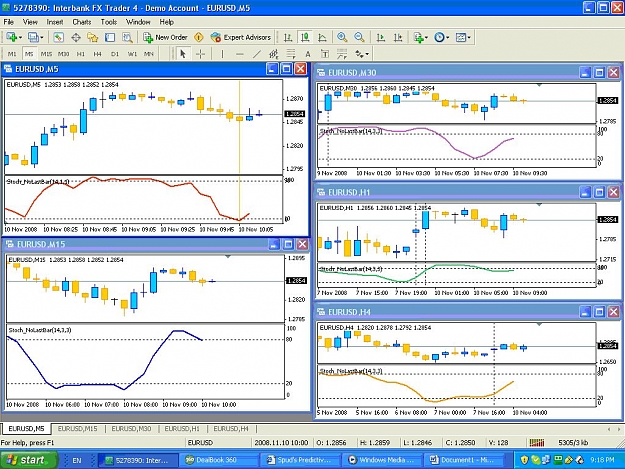Open the Window menu
Screen dimensions: 625x469
[x=138, y=22]
